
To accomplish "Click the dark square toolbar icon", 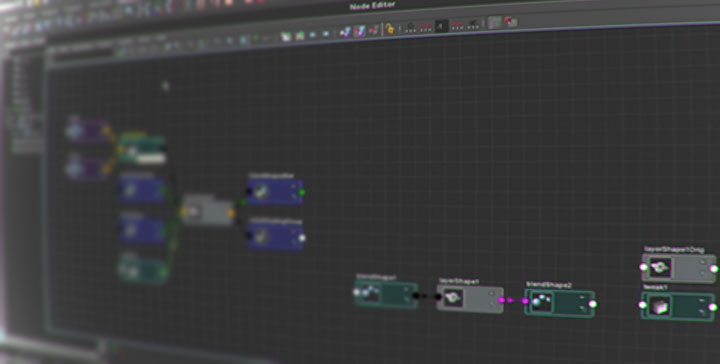I will click(441, 26).
